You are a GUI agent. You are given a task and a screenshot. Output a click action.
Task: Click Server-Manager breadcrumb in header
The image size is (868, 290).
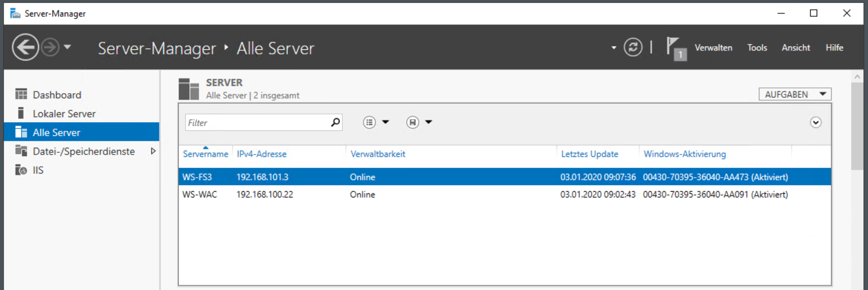157,49
